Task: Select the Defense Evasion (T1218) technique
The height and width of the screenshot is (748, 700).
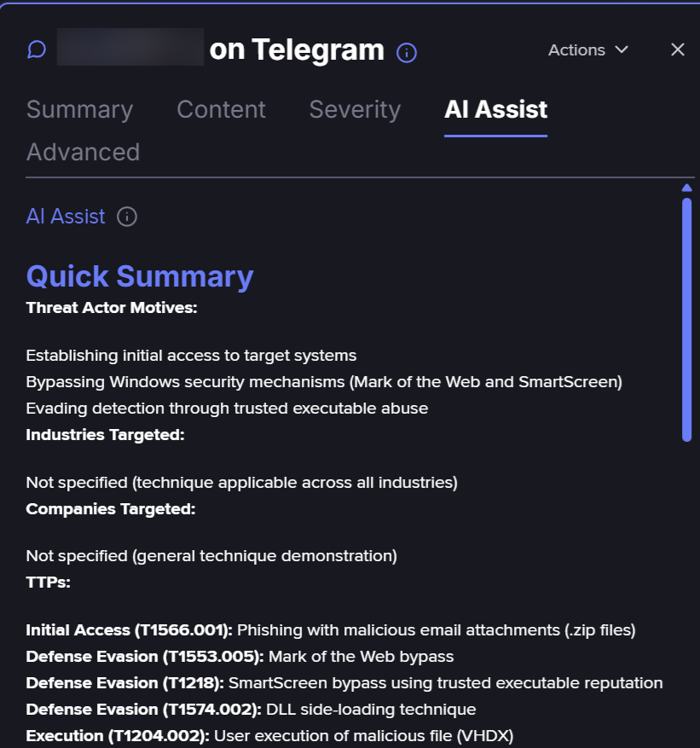Action: (124, 683)
